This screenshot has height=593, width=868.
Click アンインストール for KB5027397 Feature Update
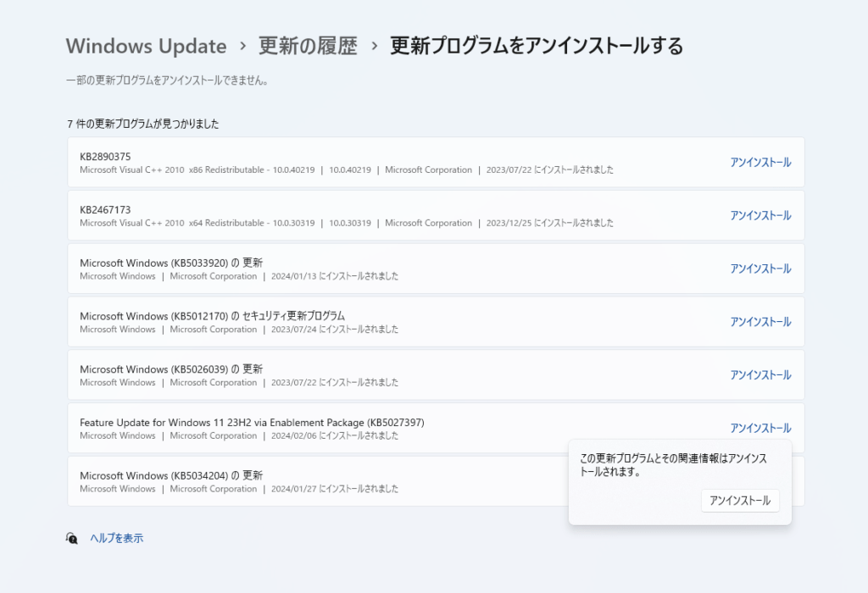[x=760, y=428]
